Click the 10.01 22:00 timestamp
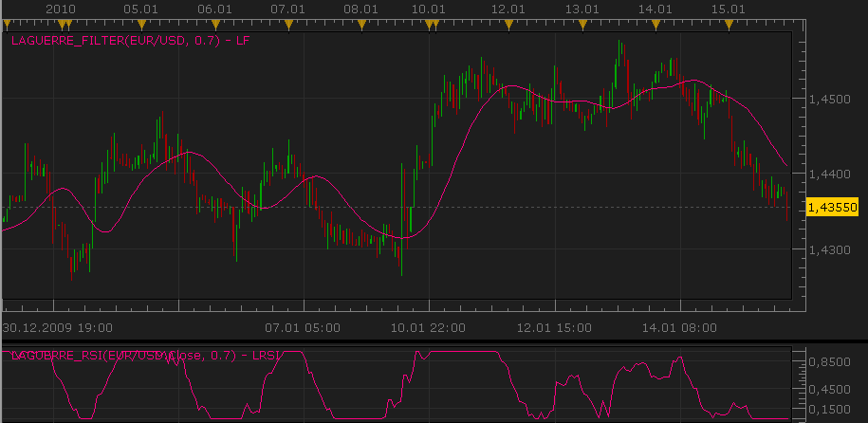 pyautogui.click(x=429, y=328)
